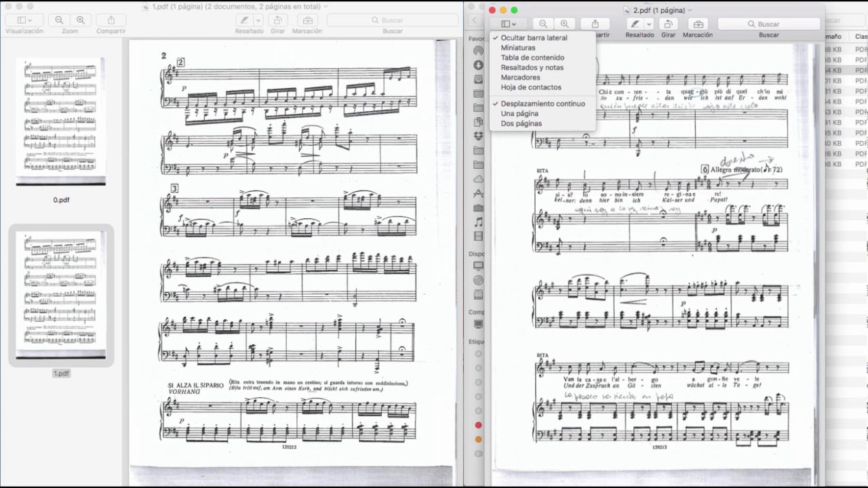Click the 1.pdf file name label
The width and height of the screenshot is (868, 488).
tap(61, 373)
